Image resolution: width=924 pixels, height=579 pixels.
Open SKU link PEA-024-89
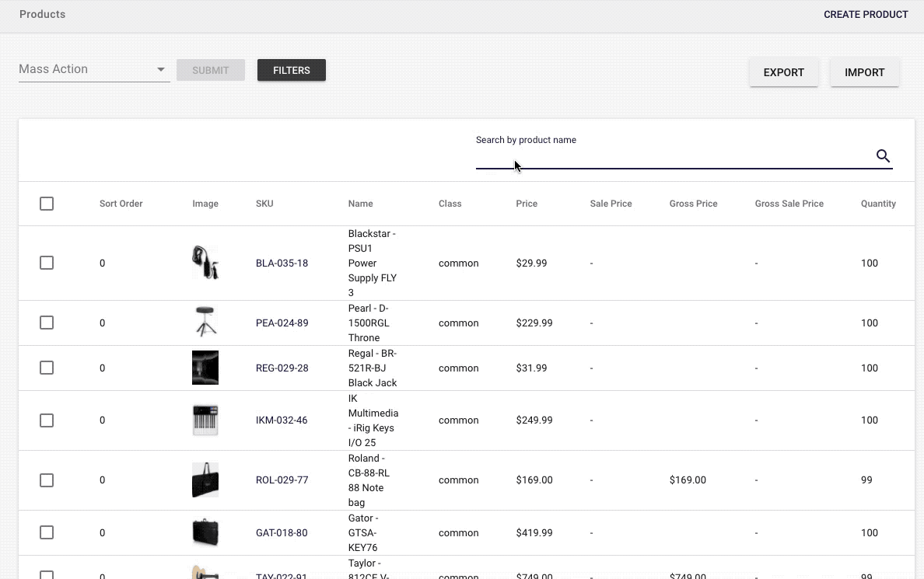[x=282, y=323]
